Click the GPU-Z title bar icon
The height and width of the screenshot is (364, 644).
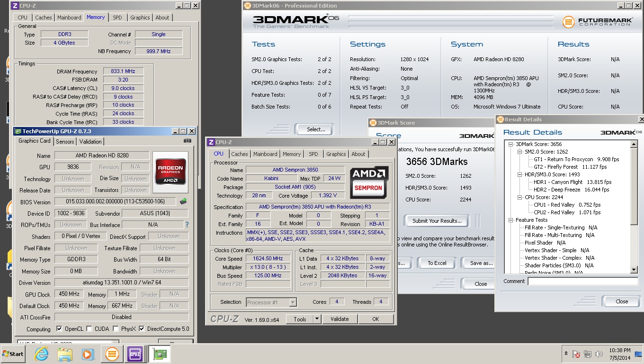click(x=18, y=131)
